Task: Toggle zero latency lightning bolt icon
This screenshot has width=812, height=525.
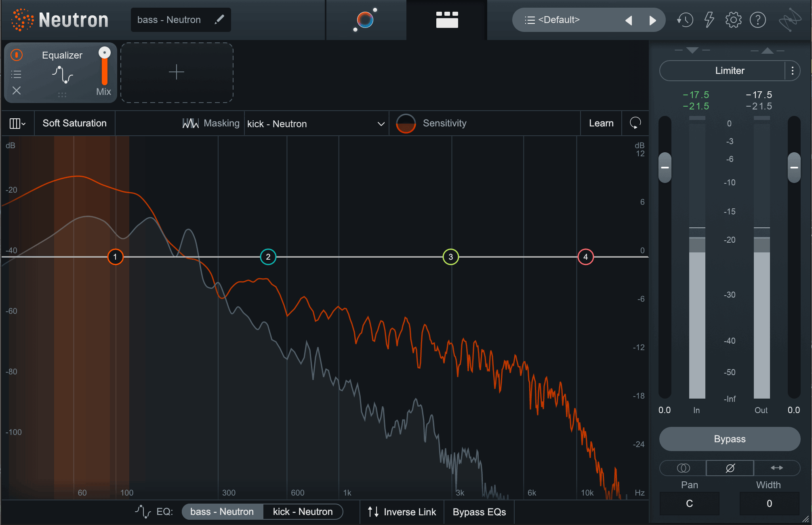Action: click(x=709, y=19)
